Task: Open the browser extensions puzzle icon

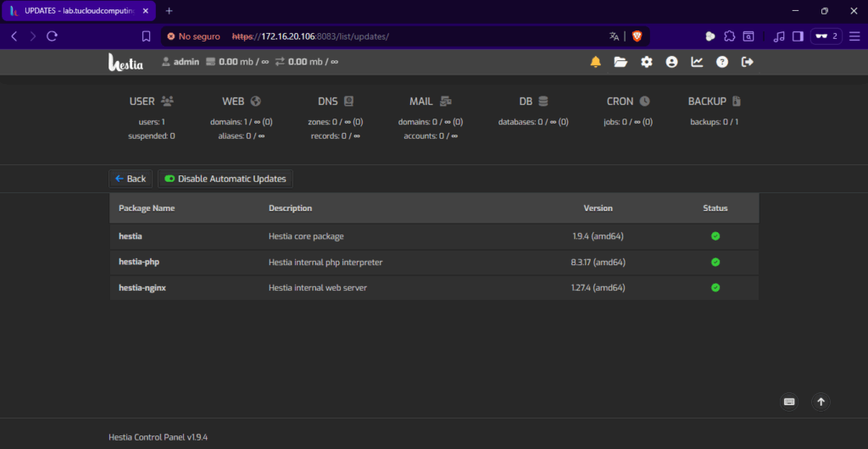Action: pos(730,36)
